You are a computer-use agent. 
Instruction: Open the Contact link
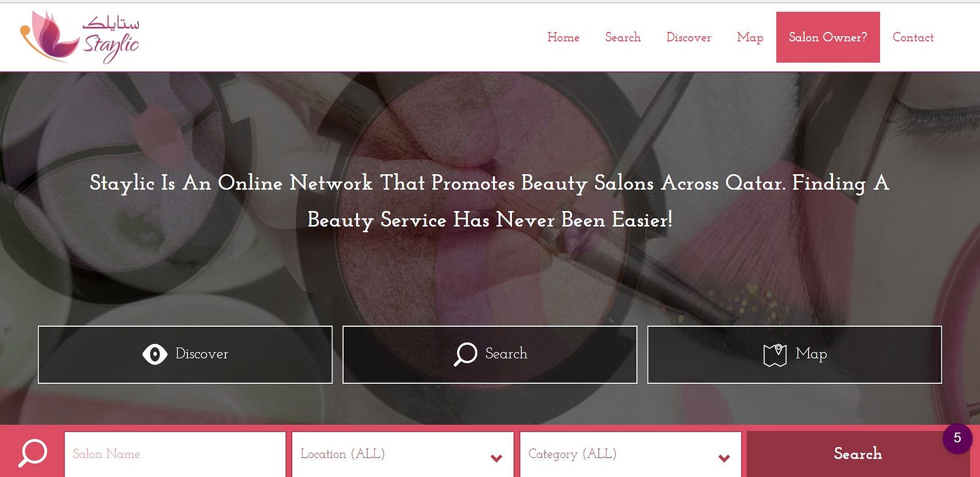click(x=913, y=37)
